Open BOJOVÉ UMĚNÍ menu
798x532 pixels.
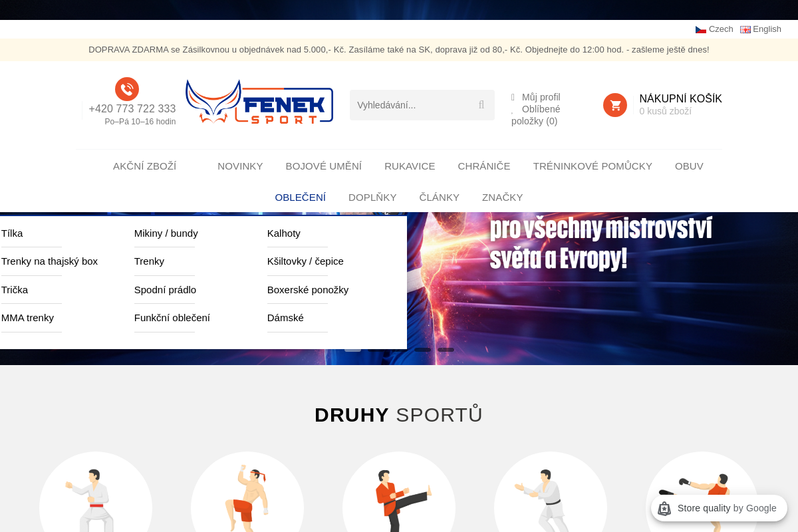click(x=324, y=166)
